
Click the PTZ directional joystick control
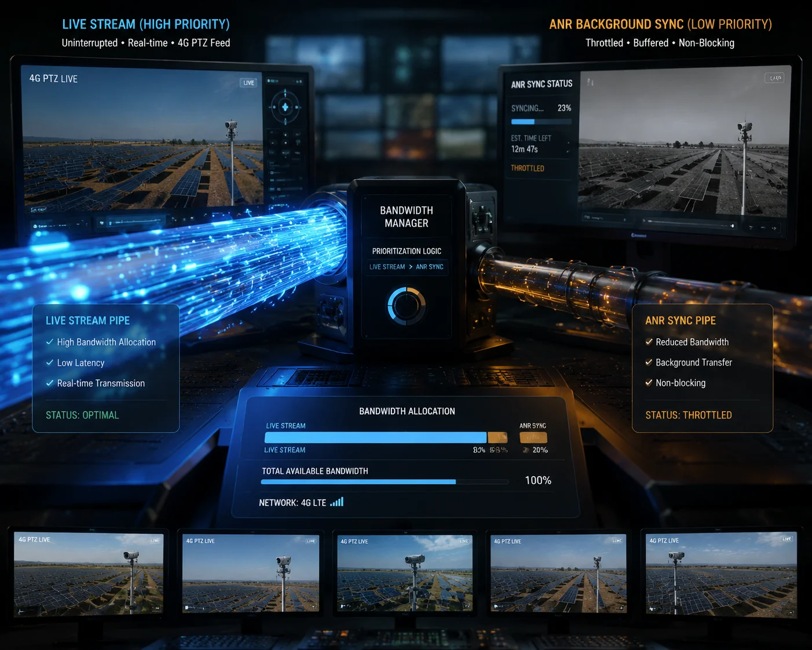coord(285,107)
